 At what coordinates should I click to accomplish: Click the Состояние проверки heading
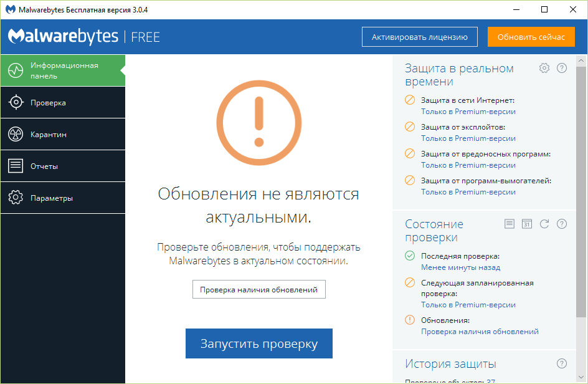point(434,231)
